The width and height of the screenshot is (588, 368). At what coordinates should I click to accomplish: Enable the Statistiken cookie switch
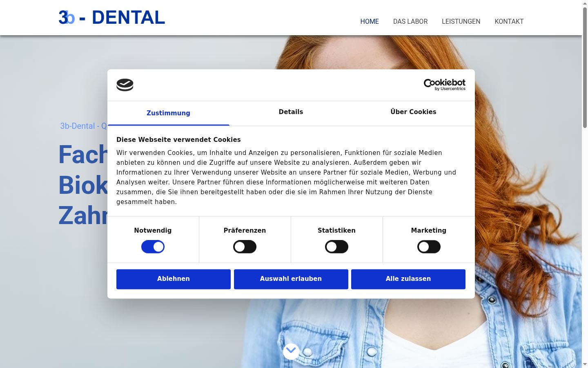click(x=336, y=247)
